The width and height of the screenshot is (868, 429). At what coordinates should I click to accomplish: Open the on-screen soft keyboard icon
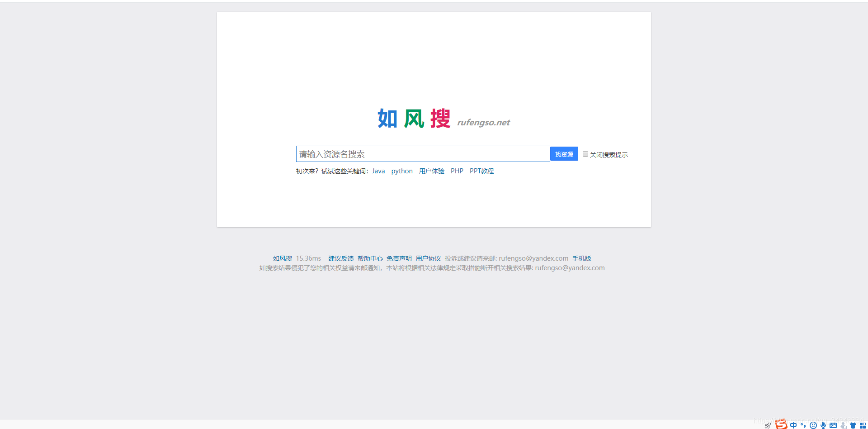click(x=833, y=425)
